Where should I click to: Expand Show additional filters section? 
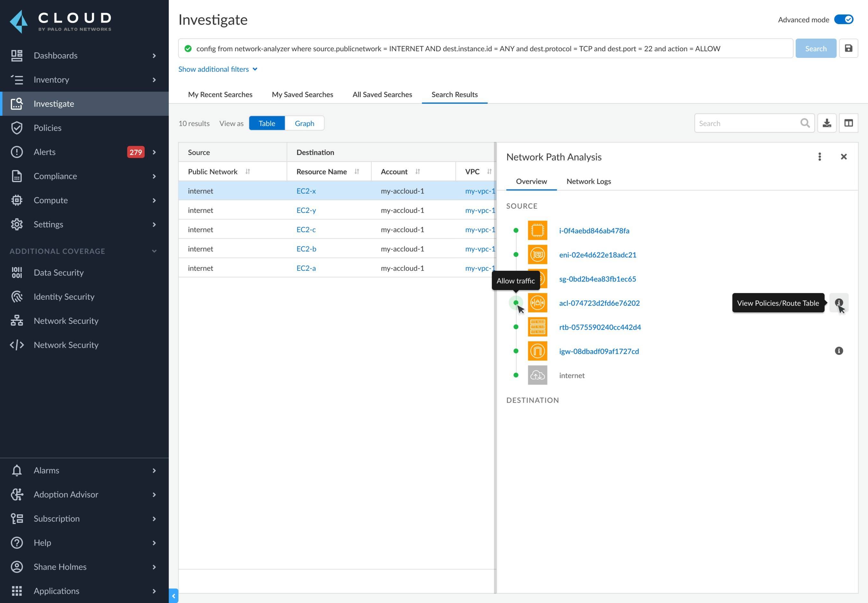click(218, 69)
